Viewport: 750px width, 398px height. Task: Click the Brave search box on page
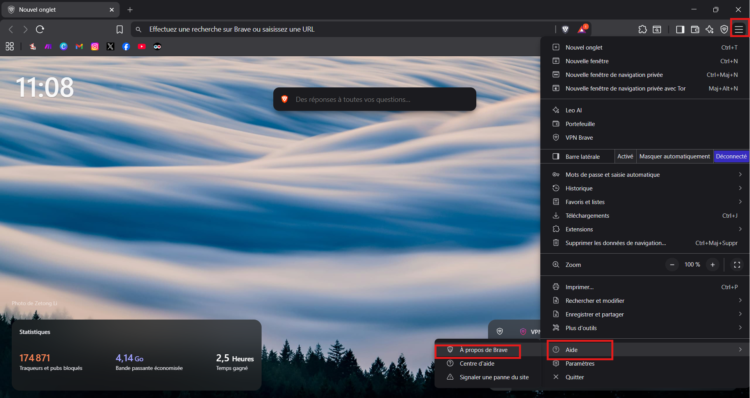[x=375, y=100]
